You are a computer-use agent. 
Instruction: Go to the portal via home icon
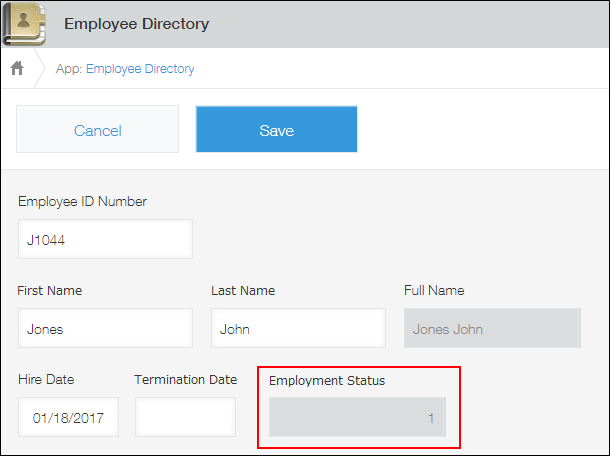pos(17,69)
